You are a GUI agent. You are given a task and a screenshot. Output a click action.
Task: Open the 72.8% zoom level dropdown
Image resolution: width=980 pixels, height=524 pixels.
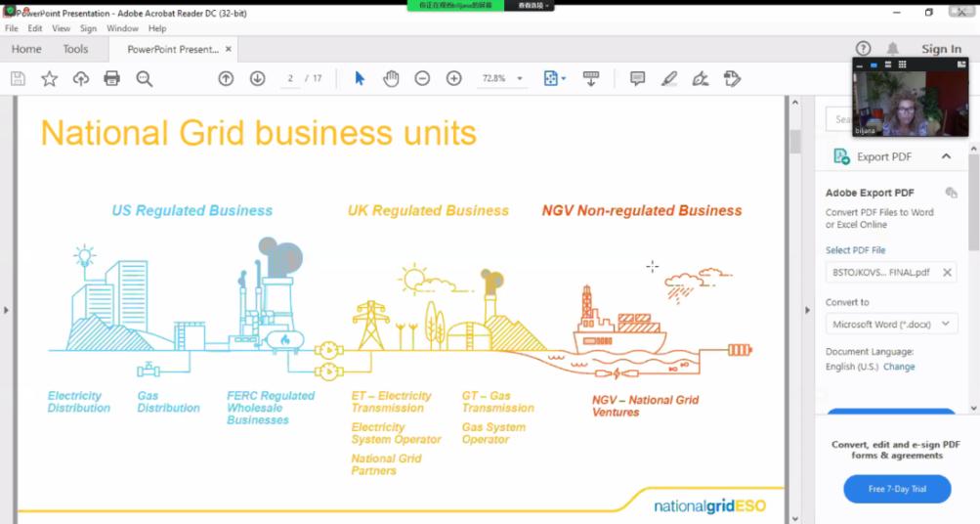click(520, 78)
